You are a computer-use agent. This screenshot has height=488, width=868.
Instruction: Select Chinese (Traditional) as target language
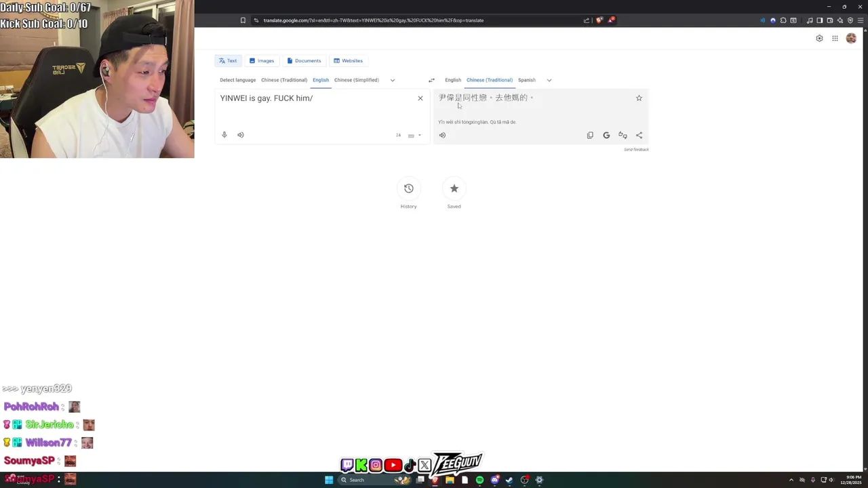[x=490, y=80]
